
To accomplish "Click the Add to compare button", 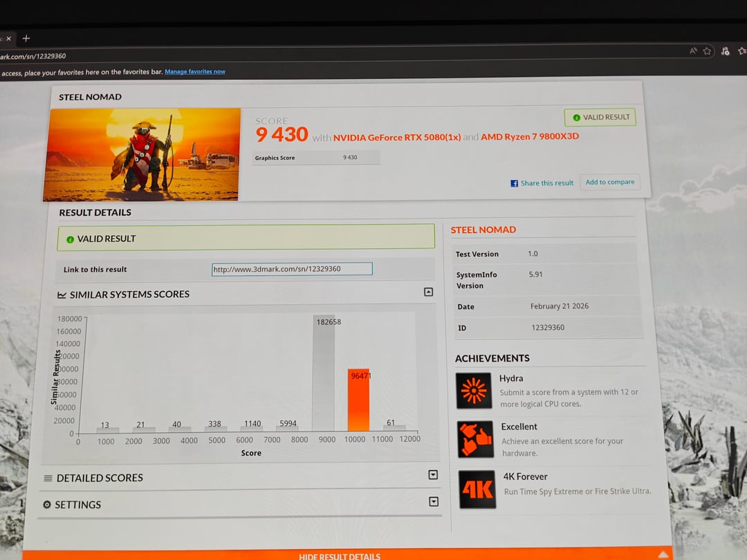I will point(609,183).
